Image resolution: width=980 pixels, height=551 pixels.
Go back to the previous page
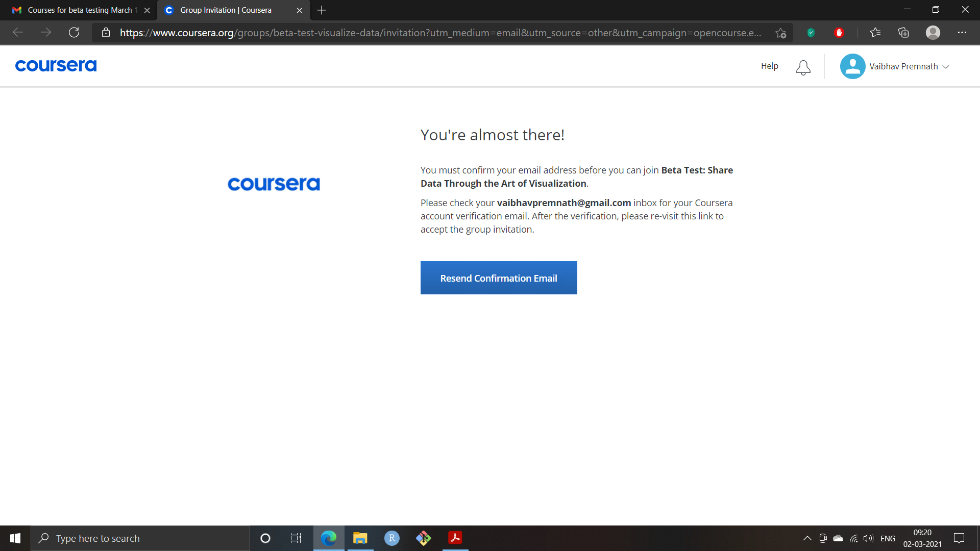pyautogui.click(x=18, y=33)
